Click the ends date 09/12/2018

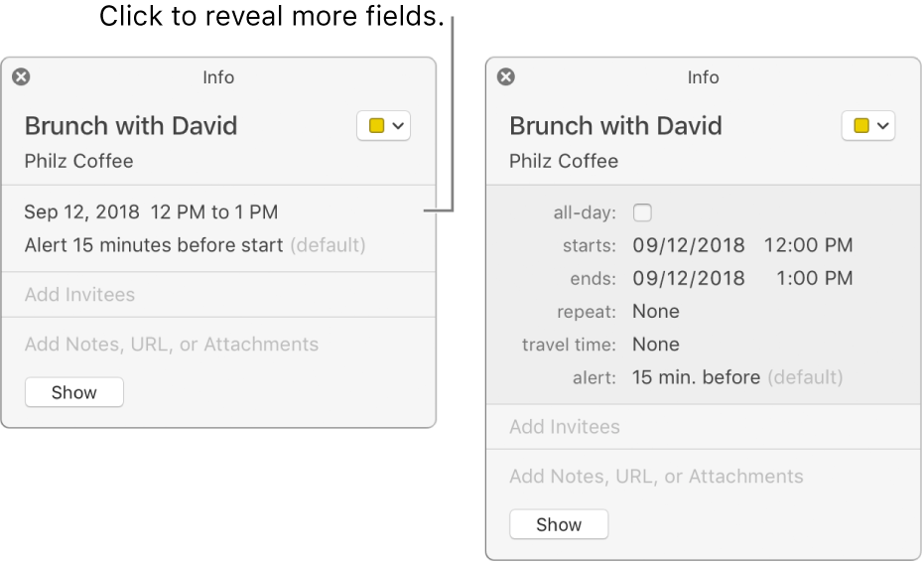tap(688, 278)
